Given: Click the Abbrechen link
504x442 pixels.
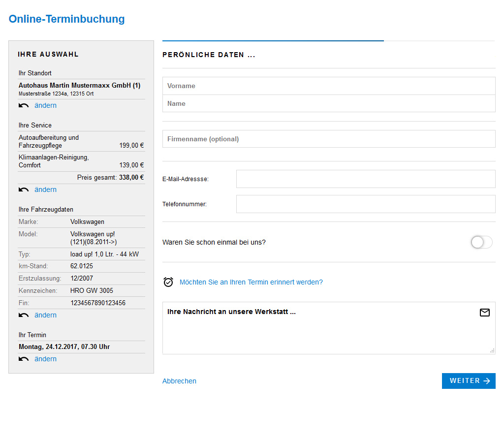Looking at the screenshot, I should coord(179,381).
